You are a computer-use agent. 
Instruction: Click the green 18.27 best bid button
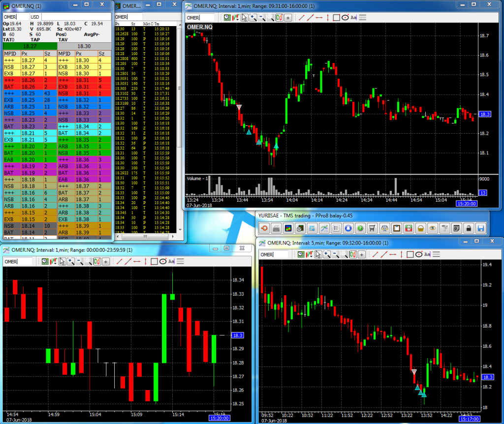(x=30, y=45)
